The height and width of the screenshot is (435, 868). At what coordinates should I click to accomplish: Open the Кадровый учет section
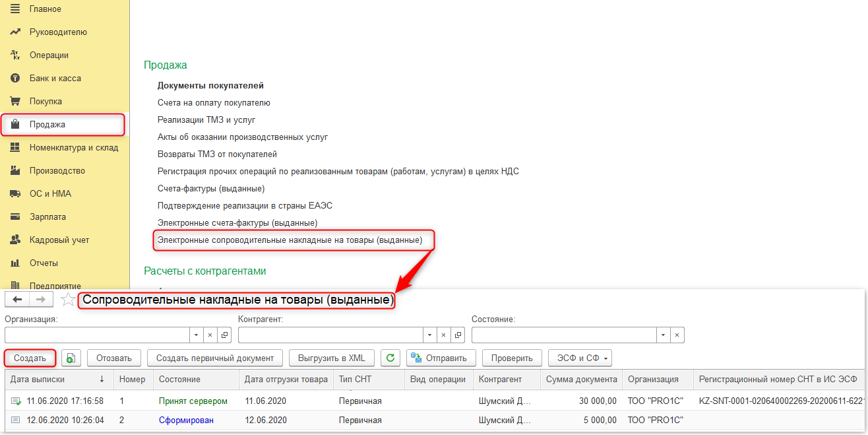59,240
